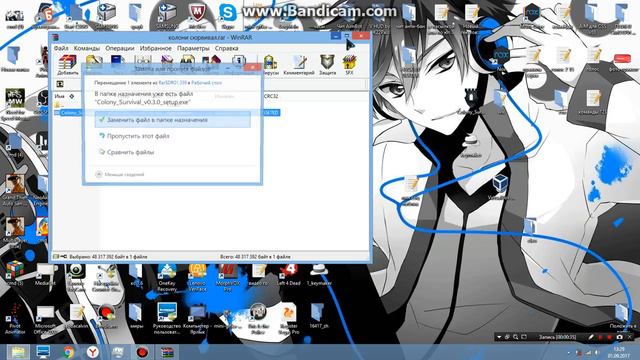Sort by the Имя column header

60,96
